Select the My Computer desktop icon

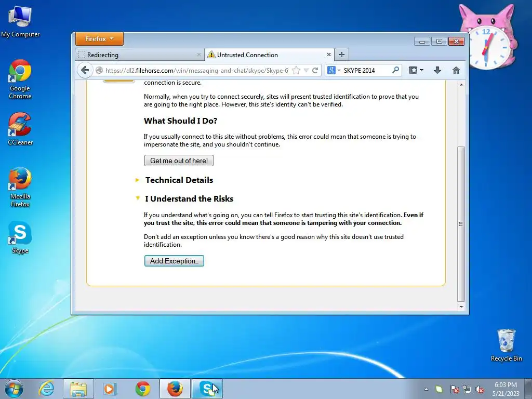point(20,21)
